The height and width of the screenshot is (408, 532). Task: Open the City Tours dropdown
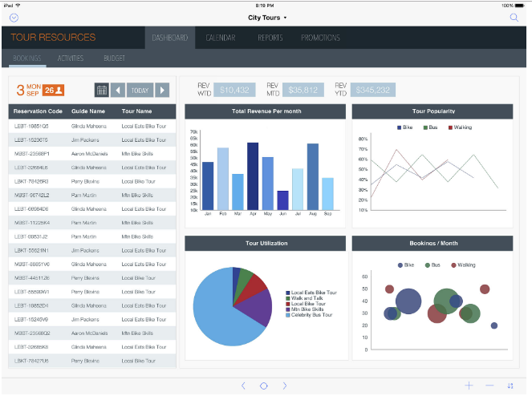coord(267,18)
